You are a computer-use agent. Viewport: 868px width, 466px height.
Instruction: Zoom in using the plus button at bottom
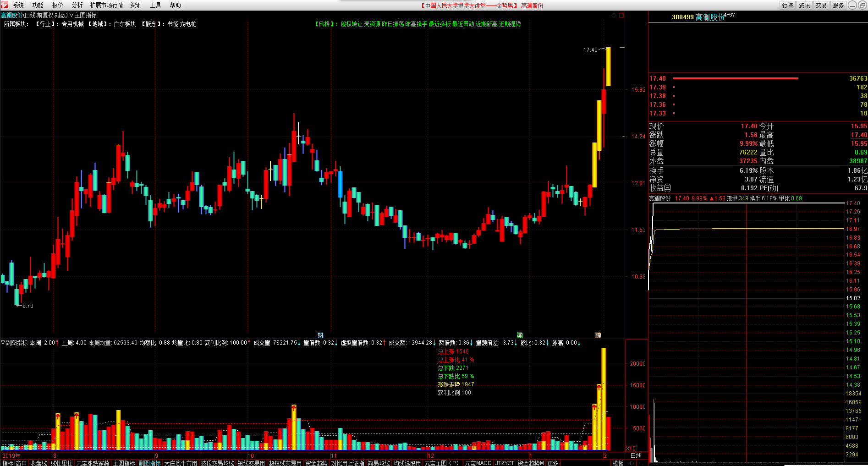631,463
